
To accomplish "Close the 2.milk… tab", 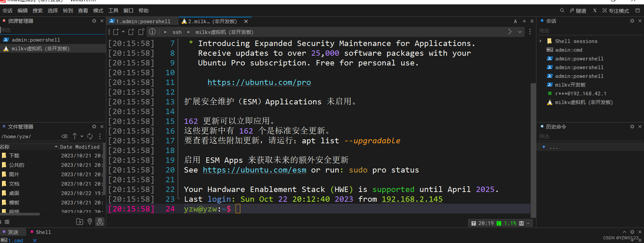I will pos(246,21).
